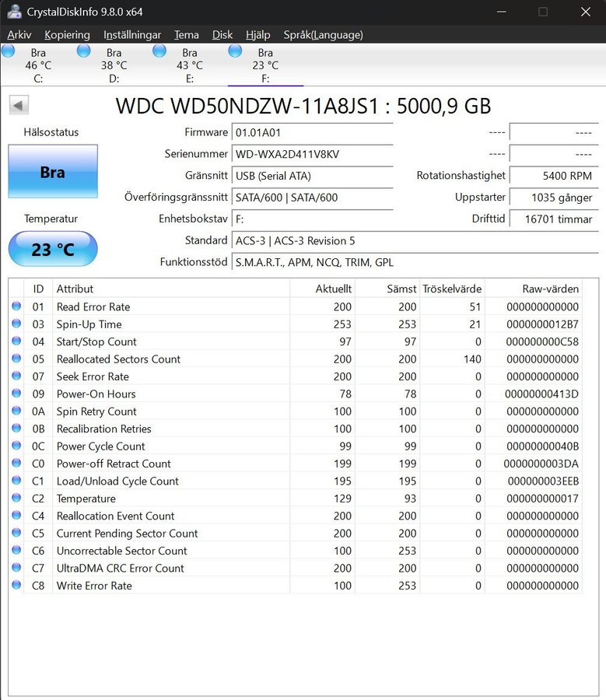Select raw value 0000000012B7
This screenshot has height=700, width=606.
tap(542, 324)
